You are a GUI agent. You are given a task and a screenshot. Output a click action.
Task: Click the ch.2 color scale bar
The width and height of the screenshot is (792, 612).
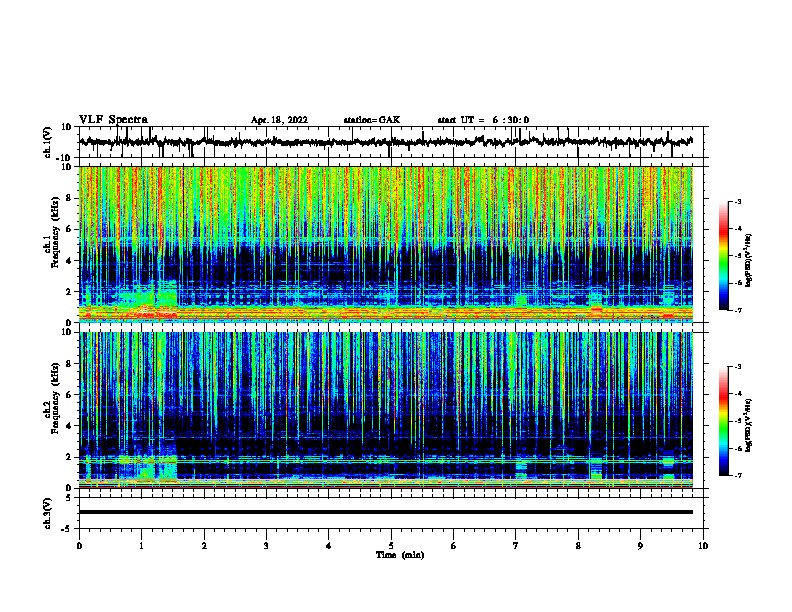[x=723, y=421]
